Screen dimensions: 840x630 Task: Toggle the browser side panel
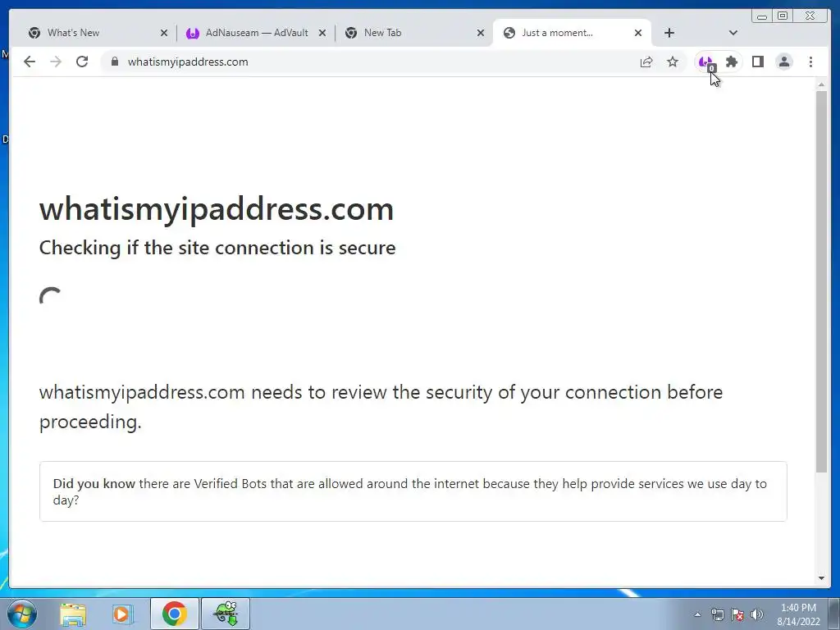point(757,62)
